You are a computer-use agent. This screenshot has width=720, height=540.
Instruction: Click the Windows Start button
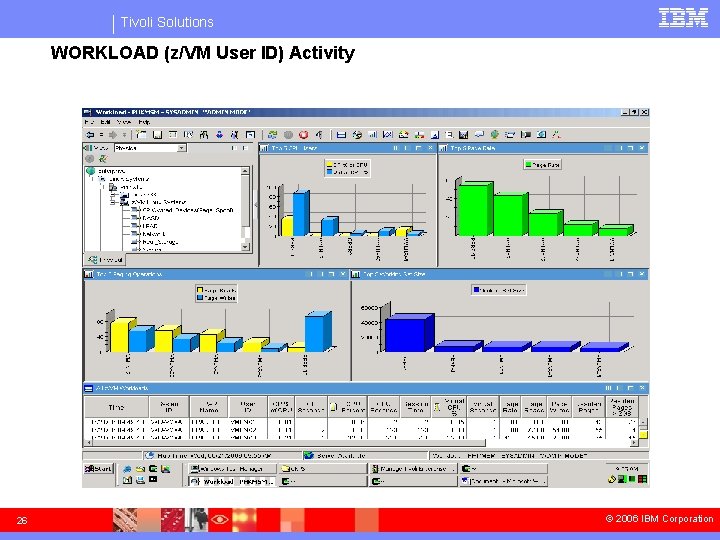pyautogui.click(x=98, y=469)
